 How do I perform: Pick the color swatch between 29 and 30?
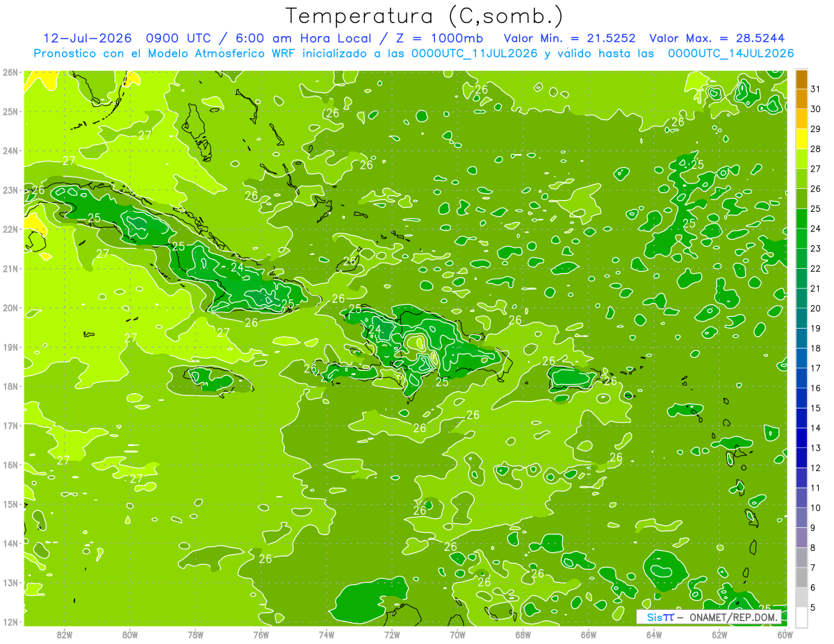(801, 119)
